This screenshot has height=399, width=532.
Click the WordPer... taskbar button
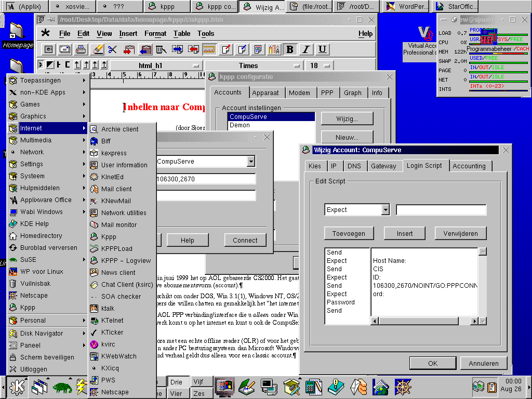click(406, 6)
